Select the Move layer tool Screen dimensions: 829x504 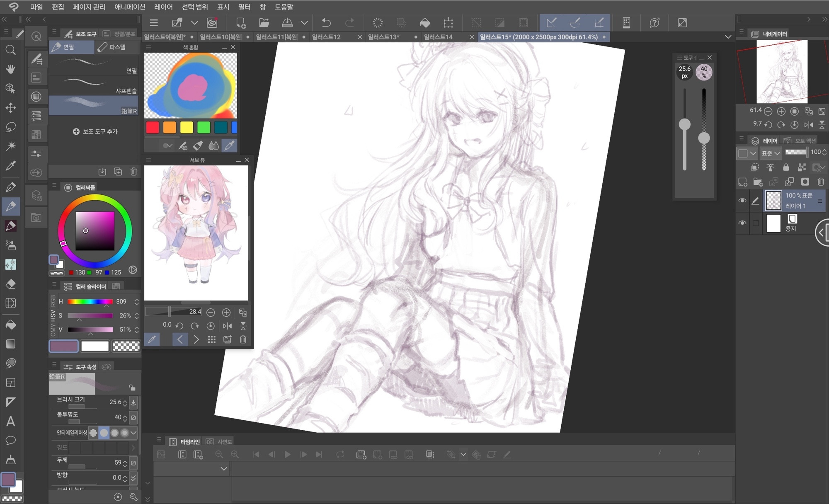[x=11, y=108]
